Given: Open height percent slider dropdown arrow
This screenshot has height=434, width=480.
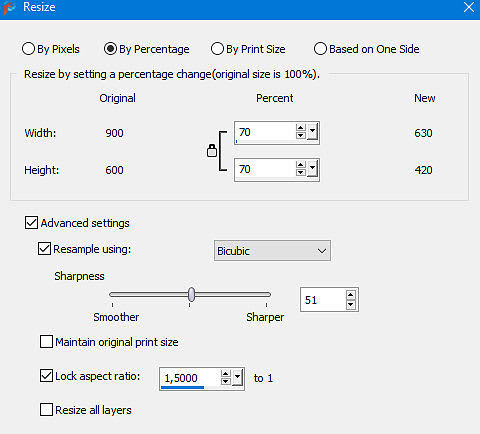Looking at the screenshot, I should pyautogui.click(x=312, y=169).
